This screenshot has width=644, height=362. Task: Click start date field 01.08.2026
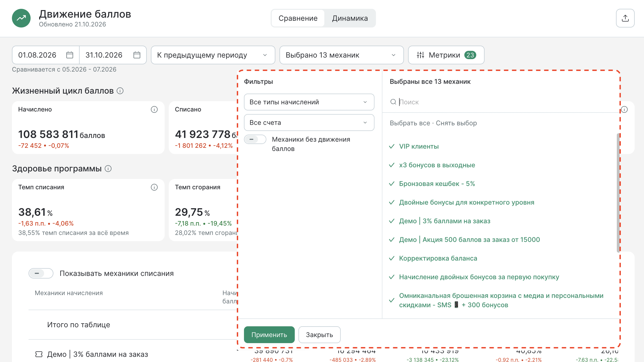(46, 55)
